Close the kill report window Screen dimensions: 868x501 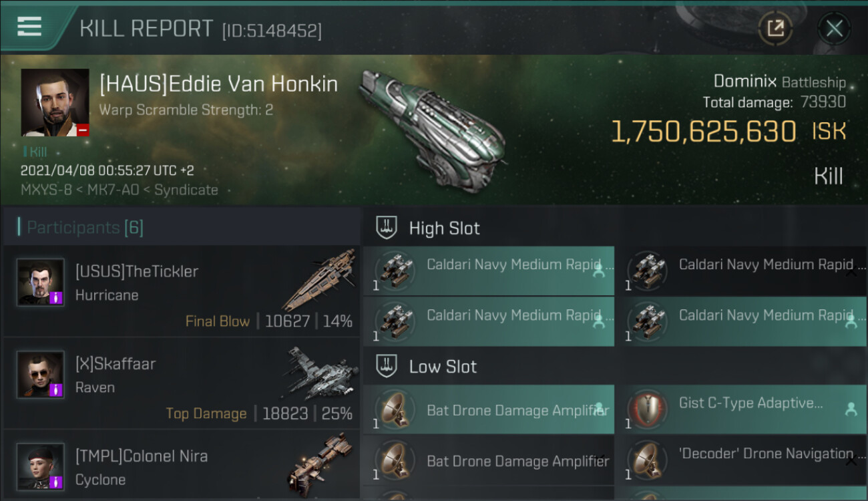(x=834, y=28)
